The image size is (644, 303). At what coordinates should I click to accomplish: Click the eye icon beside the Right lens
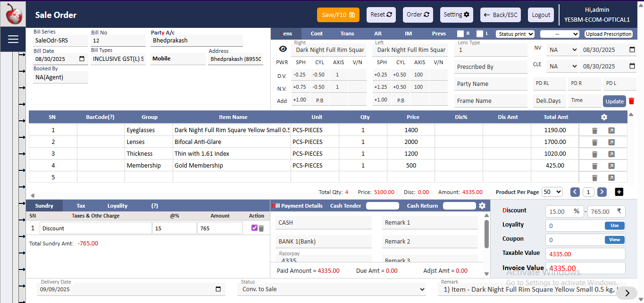click(x=283, y=49)
